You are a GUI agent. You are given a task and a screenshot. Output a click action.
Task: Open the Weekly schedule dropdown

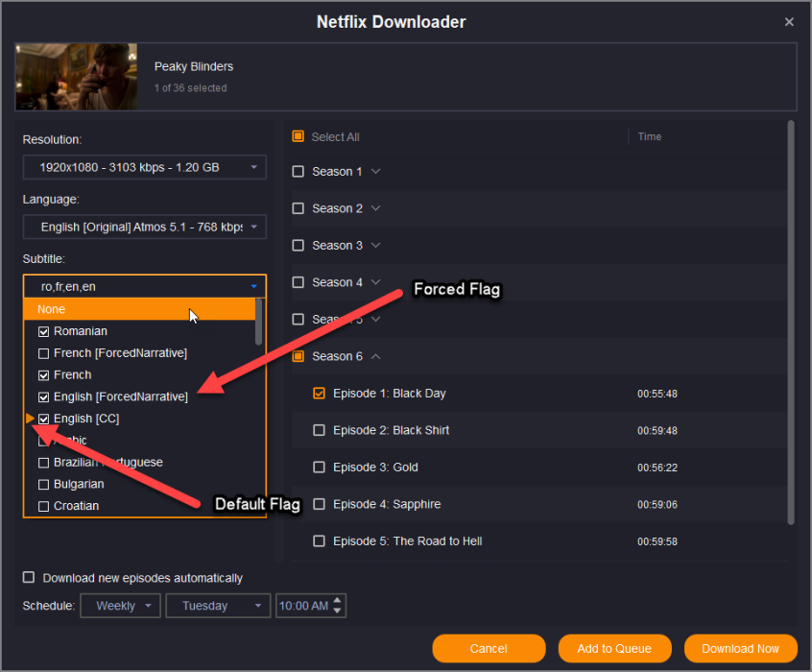[x=121, y=606]
